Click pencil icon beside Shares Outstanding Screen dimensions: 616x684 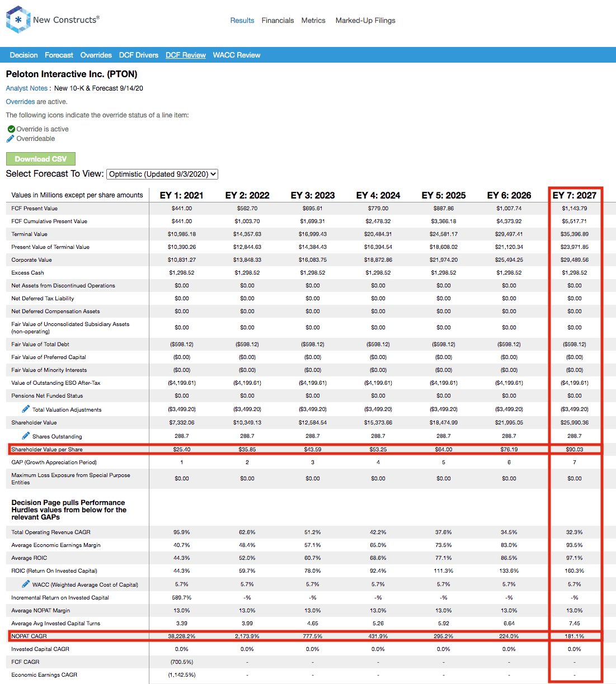[x=26, y=436]
